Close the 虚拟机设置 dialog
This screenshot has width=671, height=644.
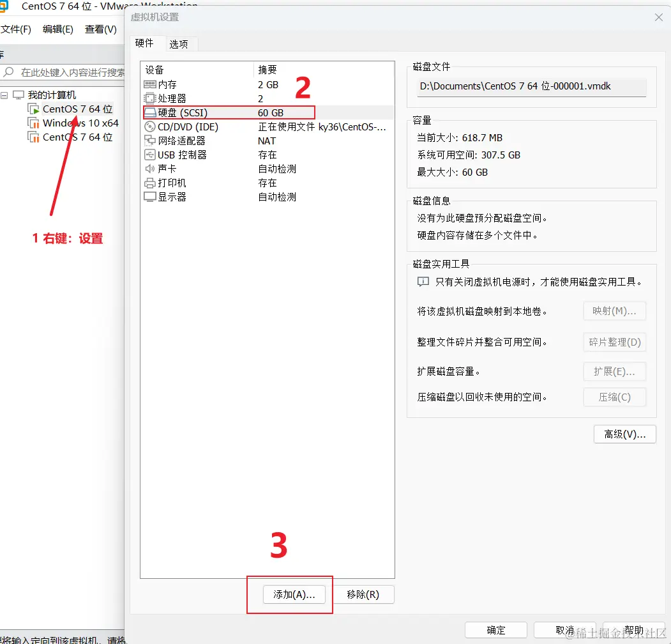click(x=659, y=17)
